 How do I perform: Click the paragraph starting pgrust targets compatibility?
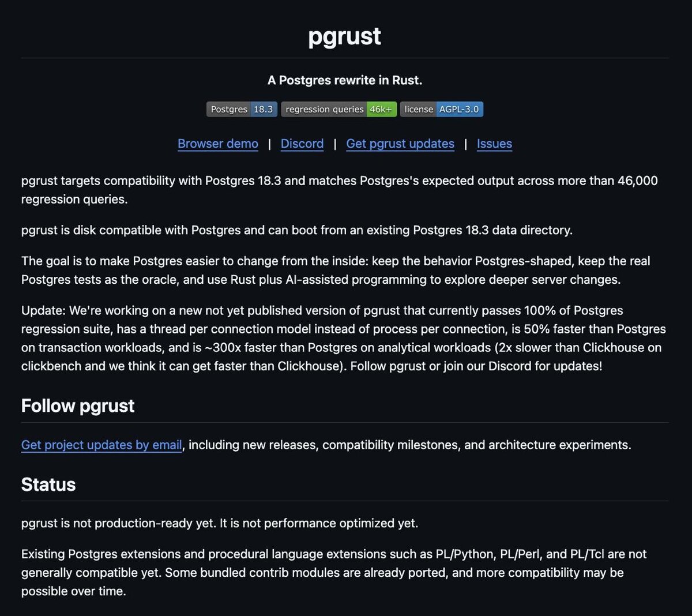click(x=340, y=190)
